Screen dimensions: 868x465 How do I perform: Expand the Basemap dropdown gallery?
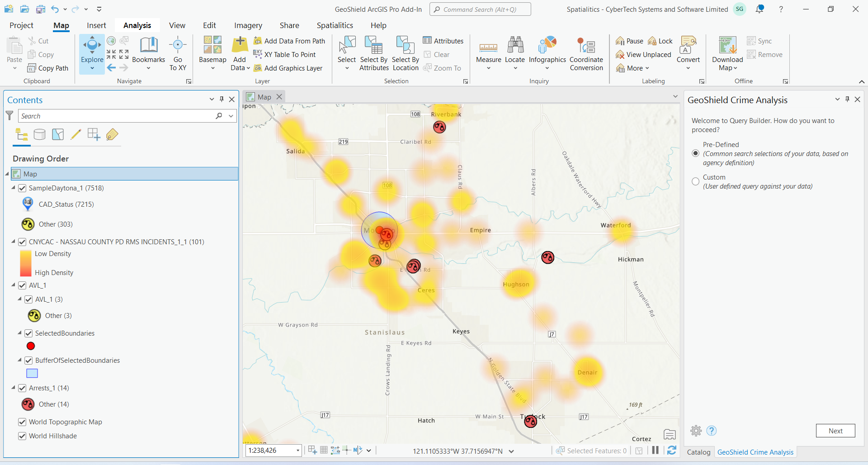212,68
